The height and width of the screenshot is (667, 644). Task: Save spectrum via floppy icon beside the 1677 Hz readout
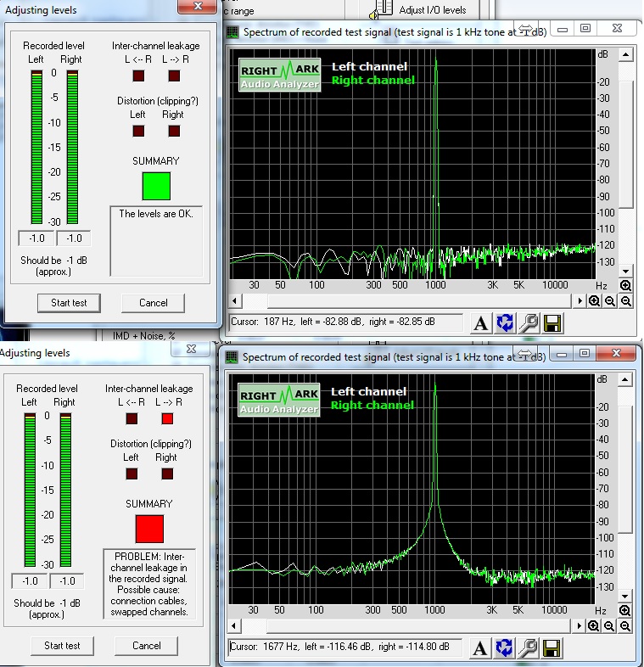552,648
